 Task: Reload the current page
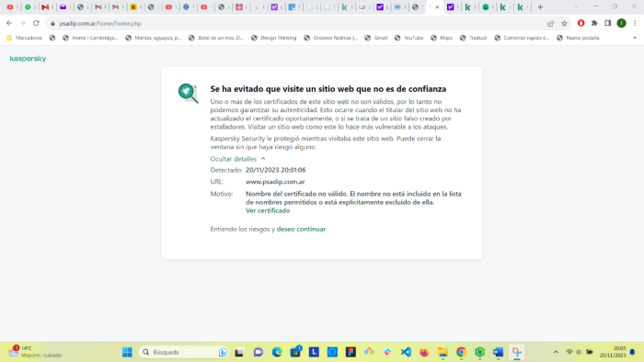coord(36,23)
